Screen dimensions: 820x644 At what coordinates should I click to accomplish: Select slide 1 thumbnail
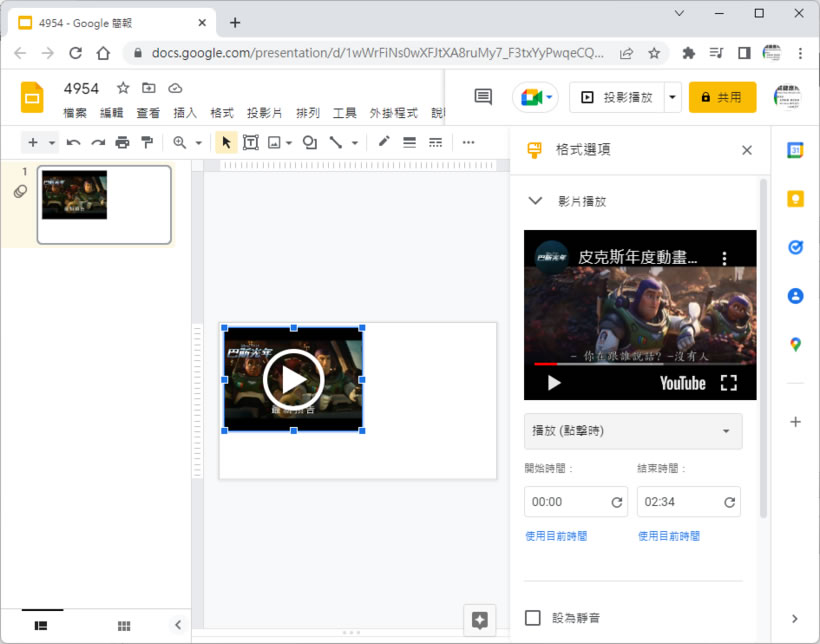(104, 205)
